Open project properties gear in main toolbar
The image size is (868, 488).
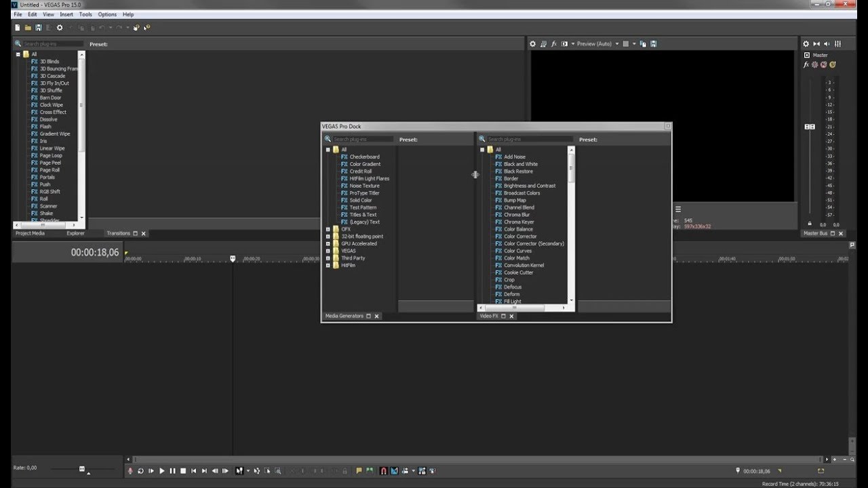point(60,28)
